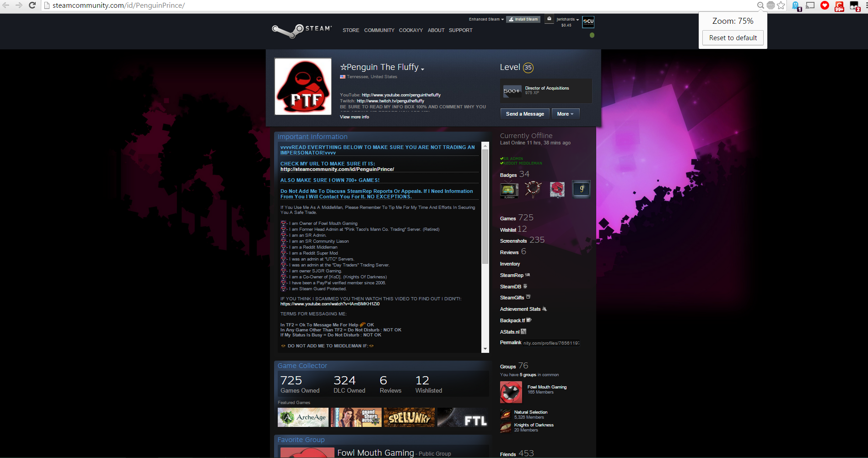
Task: Open the Natural Selection group link
Action: click(530, 412)
